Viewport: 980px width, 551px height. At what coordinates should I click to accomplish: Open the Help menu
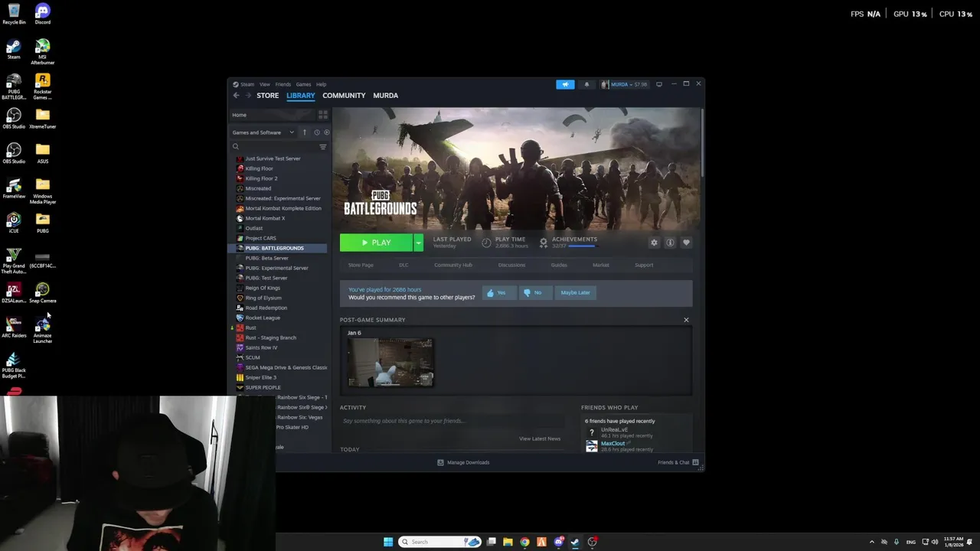(x=321, y=84)
